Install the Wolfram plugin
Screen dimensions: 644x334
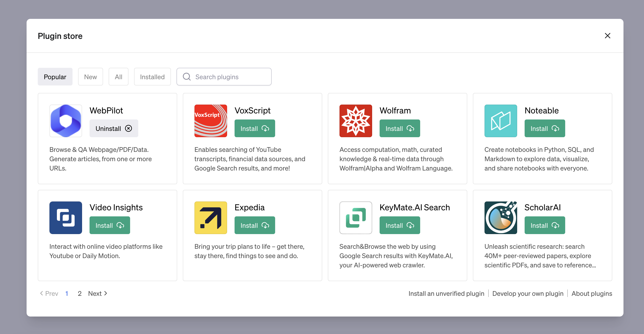click(x=399, y=128)
